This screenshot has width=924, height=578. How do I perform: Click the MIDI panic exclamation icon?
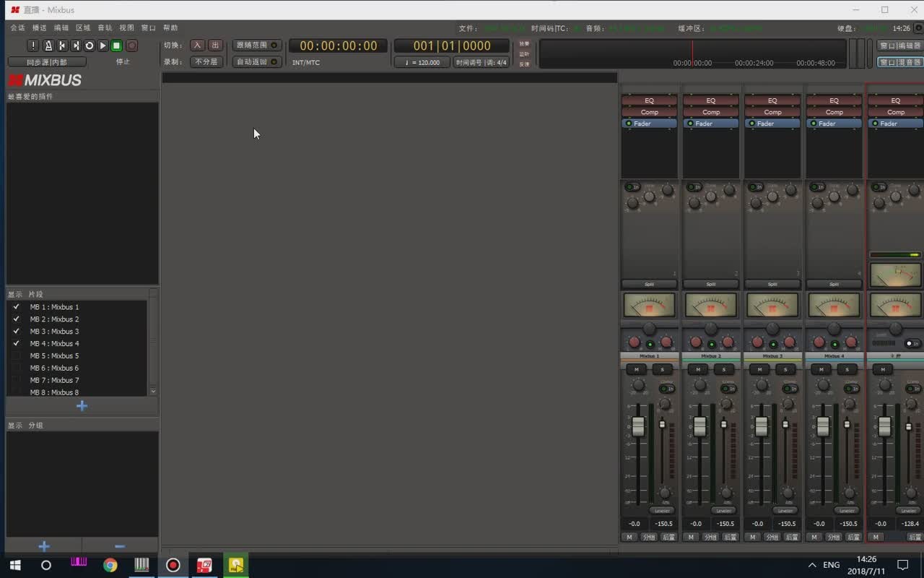33,46
